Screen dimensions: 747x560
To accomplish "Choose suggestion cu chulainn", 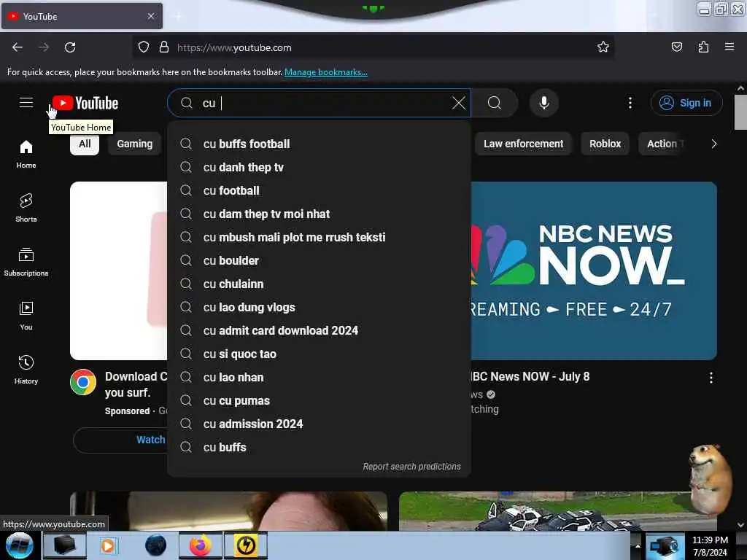I will coord(320,284).
